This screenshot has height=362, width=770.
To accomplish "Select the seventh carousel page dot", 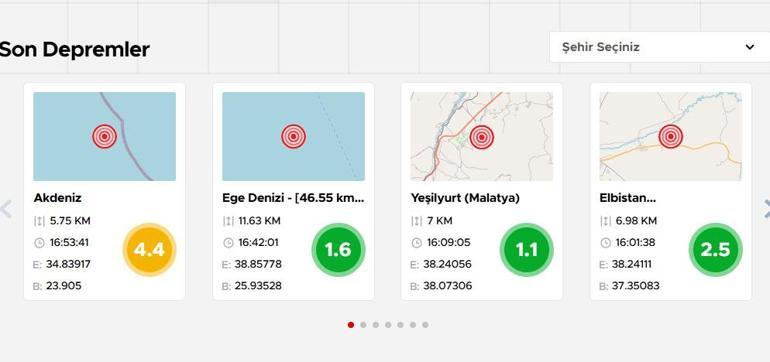I will click(425, 325).
